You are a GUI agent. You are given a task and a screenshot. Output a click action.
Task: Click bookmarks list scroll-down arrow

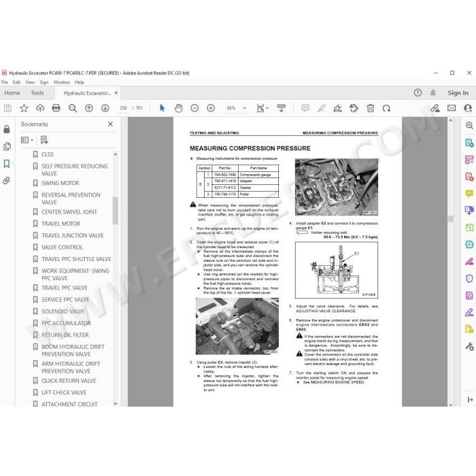[x=116, y=404]
